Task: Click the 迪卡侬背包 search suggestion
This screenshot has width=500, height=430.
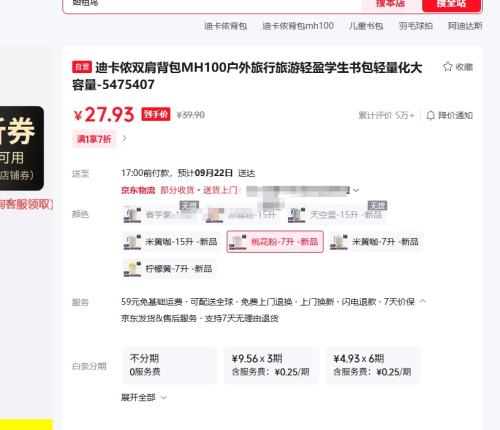Action: (x=225, y=26)
